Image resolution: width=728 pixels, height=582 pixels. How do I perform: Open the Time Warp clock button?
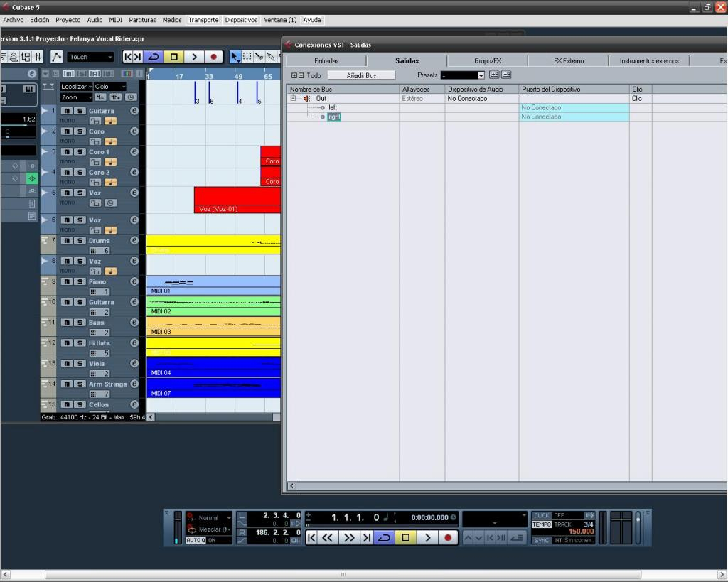(x=131, y=97)
